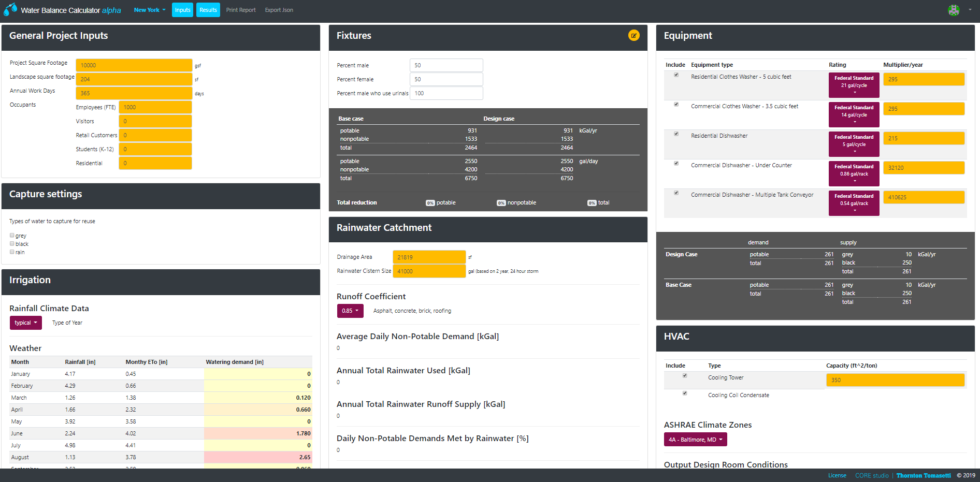Open the 0.86 gal/rack rating dropdown

click(x=854, y=173)
